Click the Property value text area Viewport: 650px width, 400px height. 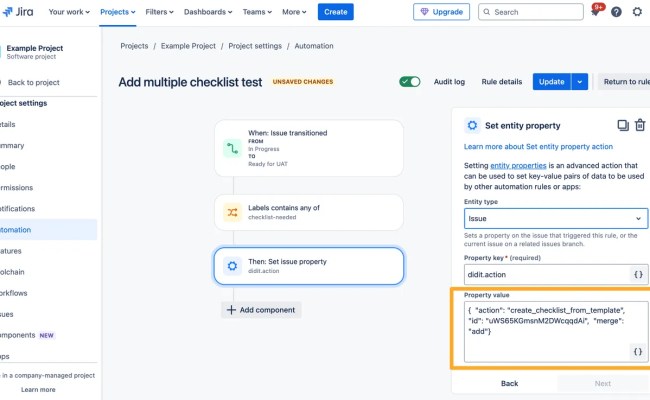[555, 332]
